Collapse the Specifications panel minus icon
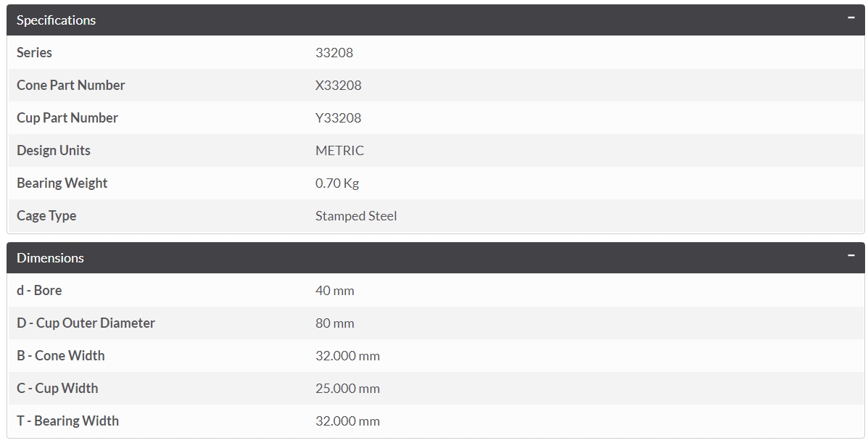868x443 pixels. pyautogui.click(x=851, y=18)
